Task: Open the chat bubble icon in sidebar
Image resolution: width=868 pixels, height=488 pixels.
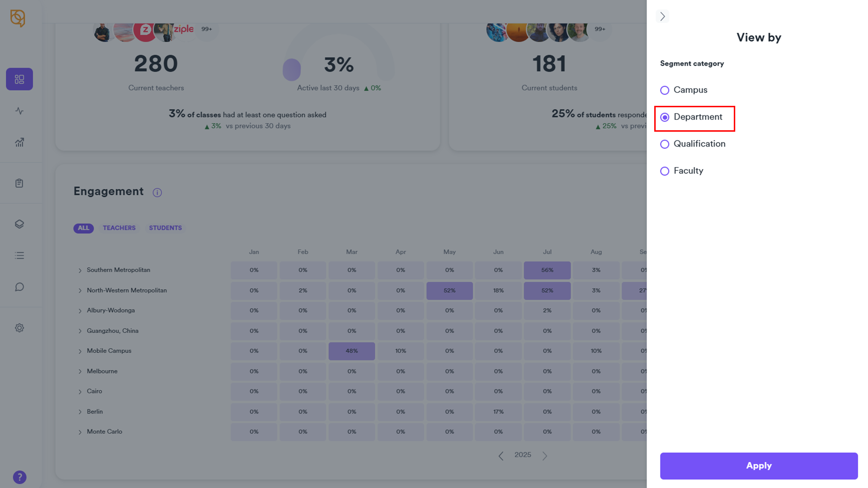Action: (19, 287)
